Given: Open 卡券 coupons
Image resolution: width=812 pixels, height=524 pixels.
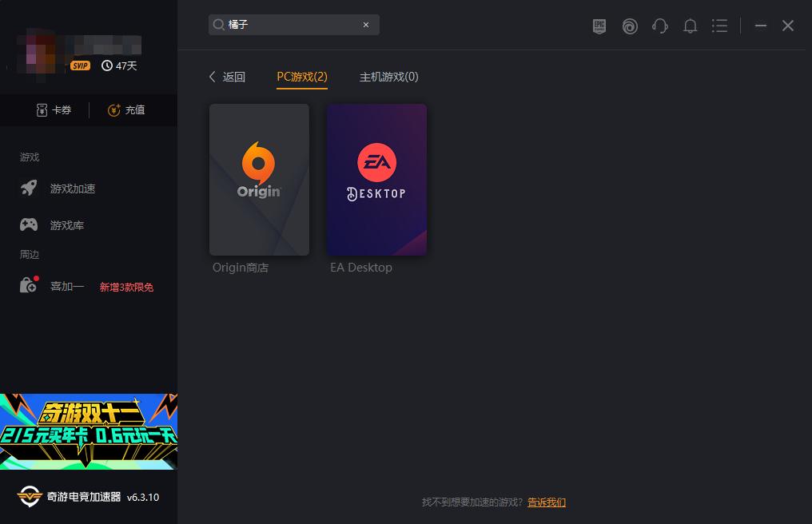Looking at the screenshot, I should pyautogui.click(x=54, y=109).
